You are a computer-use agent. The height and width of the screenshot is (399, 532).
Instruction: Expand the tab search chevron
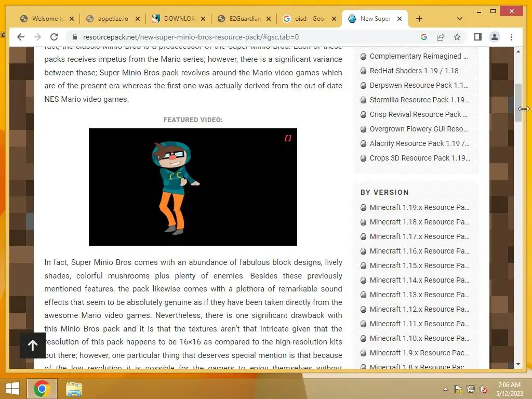click(460, 19)
